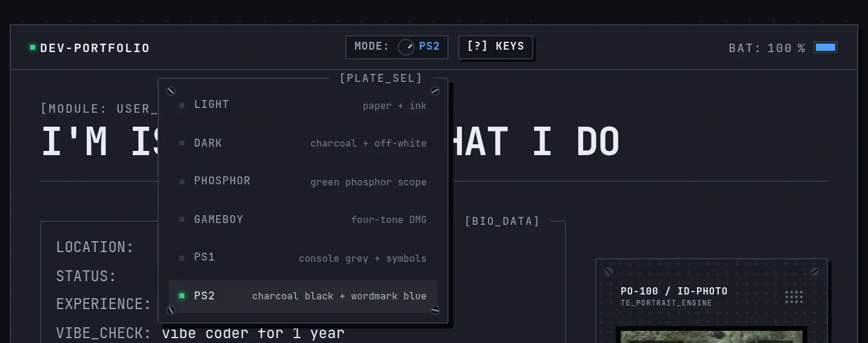Switch to the PS1 console grey theme
Image resolution: width=868 pixels, height=343 pixels.
pos(303,258)
